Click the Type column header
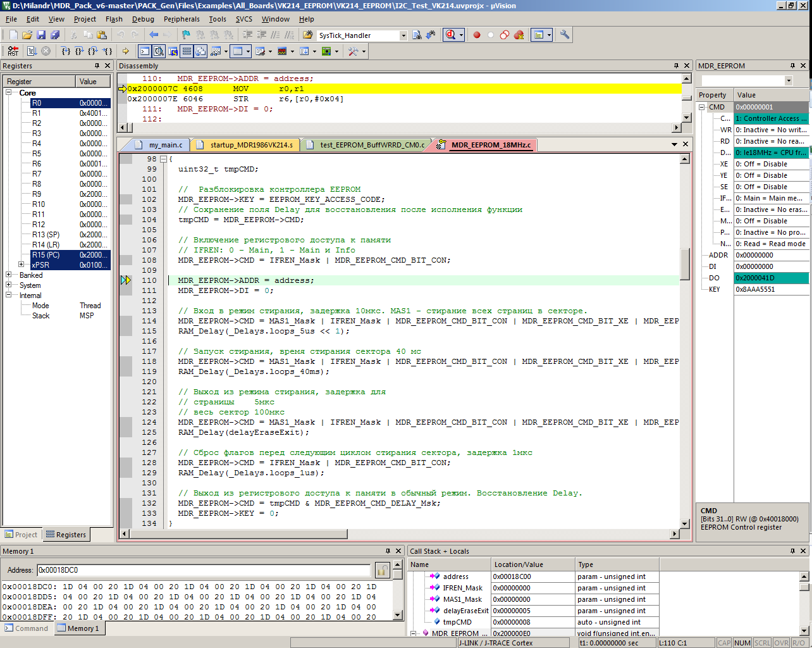Viewport: 812px width, 648px height. click(617, 564)
